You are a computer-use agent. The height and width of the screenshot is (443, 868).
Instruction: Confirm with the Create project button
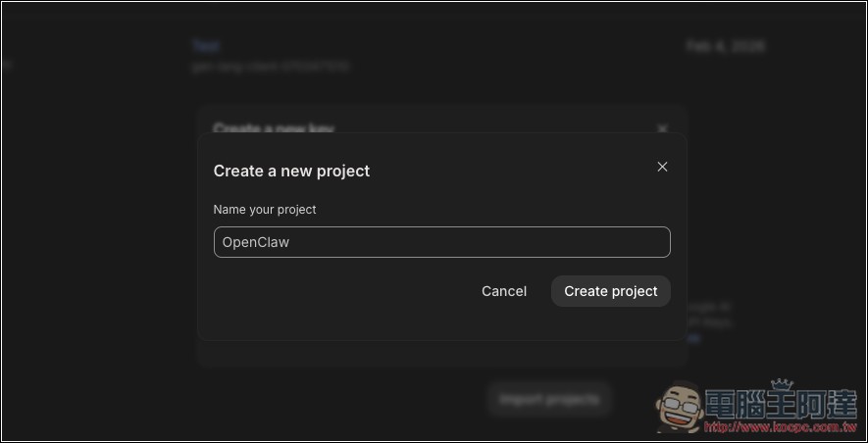tap(610, 291)
